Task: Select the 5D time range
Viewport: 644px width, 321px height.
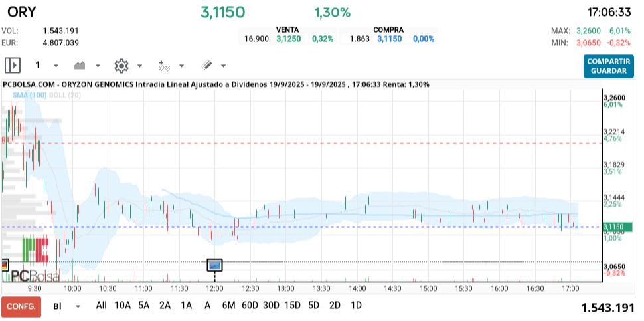Action: [314, 305]
